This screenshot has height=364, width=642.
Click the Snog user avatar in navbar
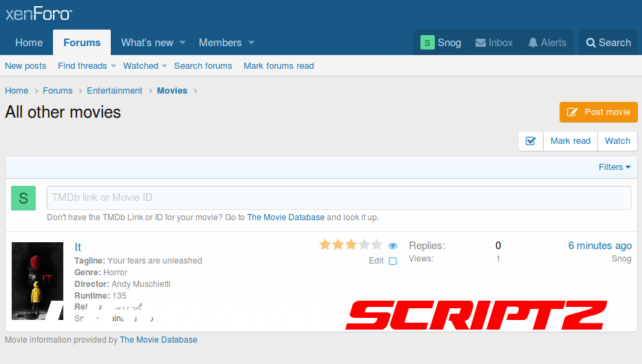coord(427,43)
